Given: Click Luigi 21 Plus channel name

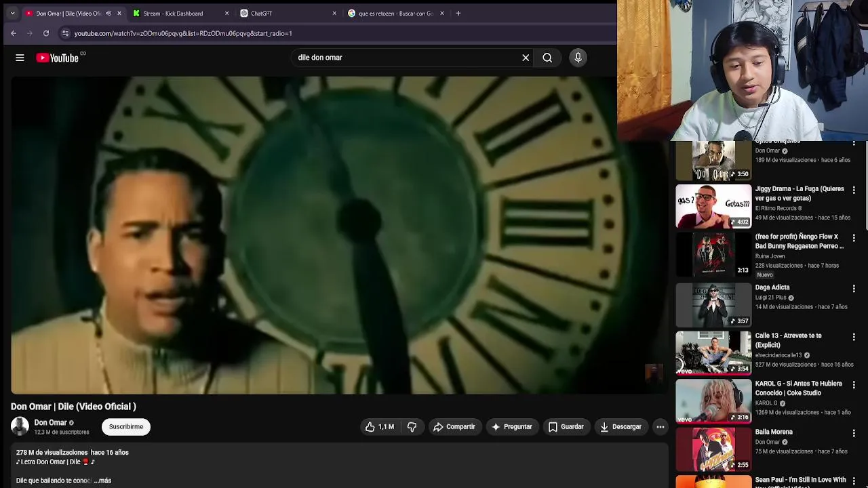Looking at the screenshot, I should [771, 298].
